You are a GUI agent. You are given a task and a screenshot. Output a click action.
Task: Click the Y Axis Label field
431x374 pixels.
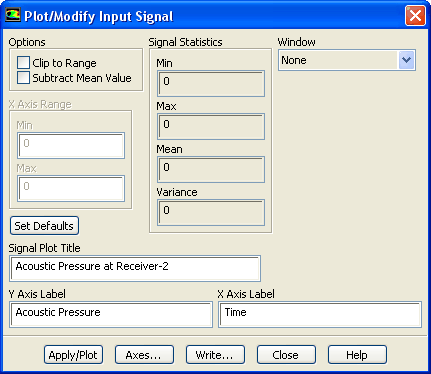pos(111,314)
